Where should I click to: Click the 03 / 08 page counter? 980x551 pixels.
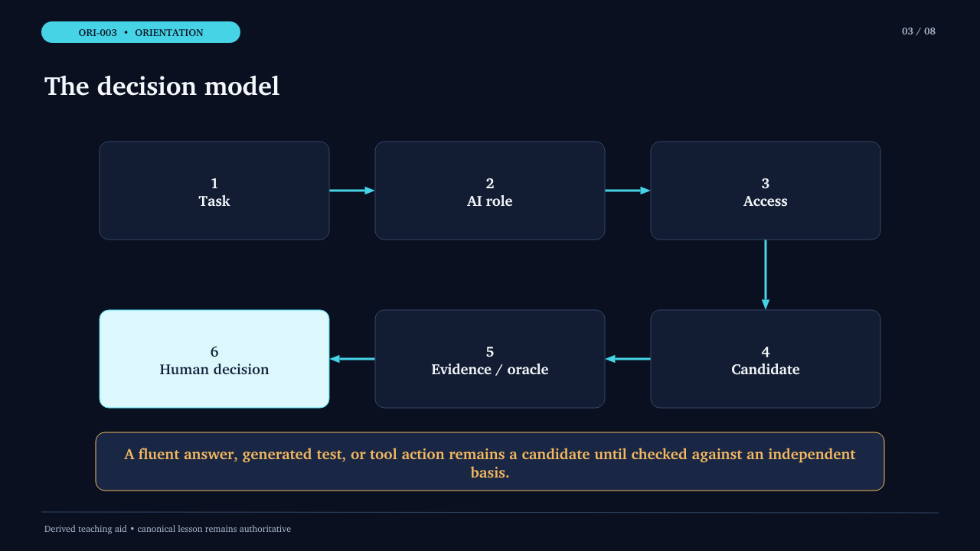click(x=919, y=31)
